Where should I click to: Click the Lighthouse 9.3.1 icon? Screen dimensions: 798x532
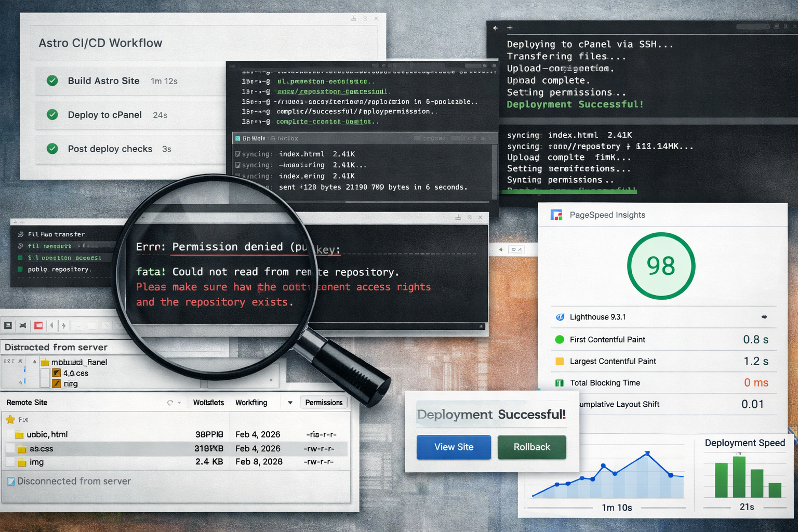[x=560, y=317]
